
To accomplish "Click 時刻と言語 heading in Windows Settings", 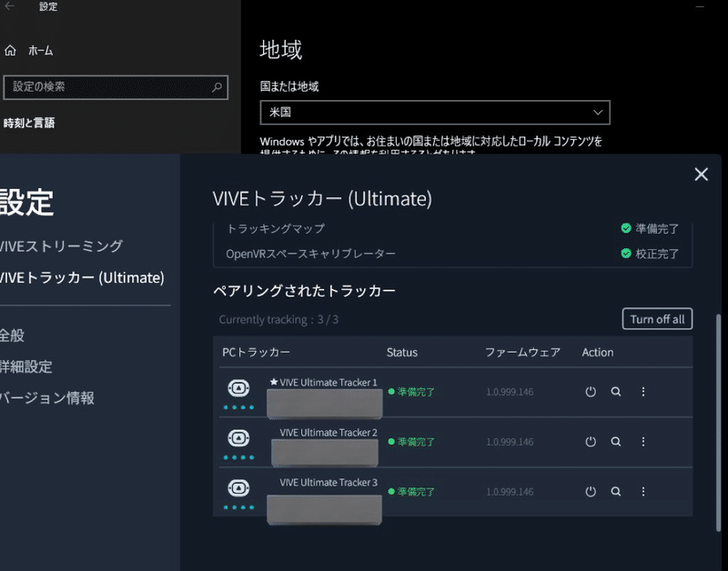I will click(29, 123).
